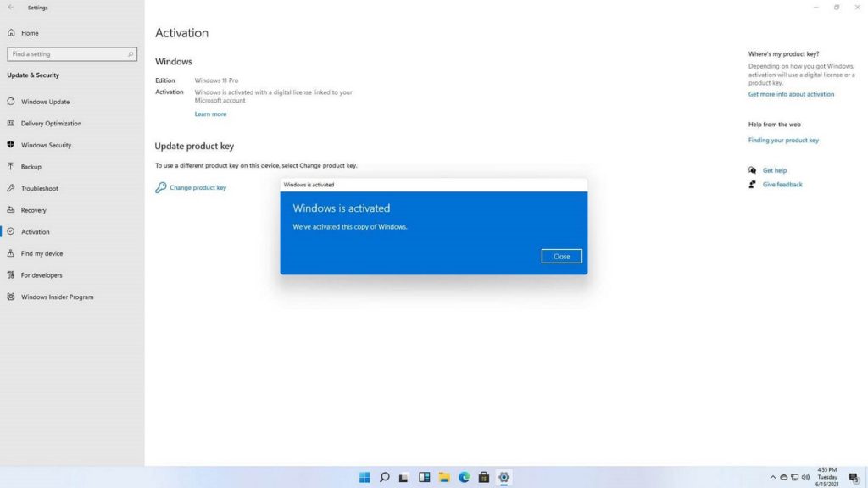Click the Change product key link
Viewport: 868px width, 488px height.
198,187
